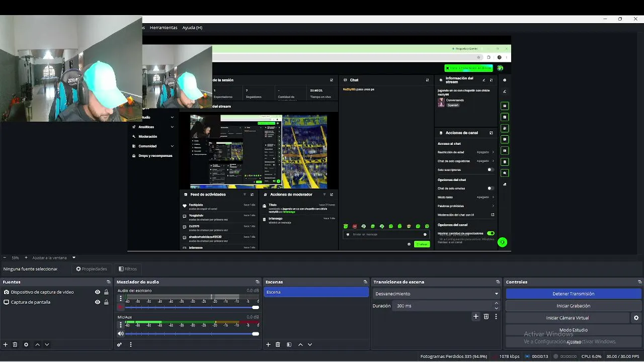The image size is (644, 362).
Task: Open scene filters icon in Escenas toolbar
Action: click(x=289, y=344)
